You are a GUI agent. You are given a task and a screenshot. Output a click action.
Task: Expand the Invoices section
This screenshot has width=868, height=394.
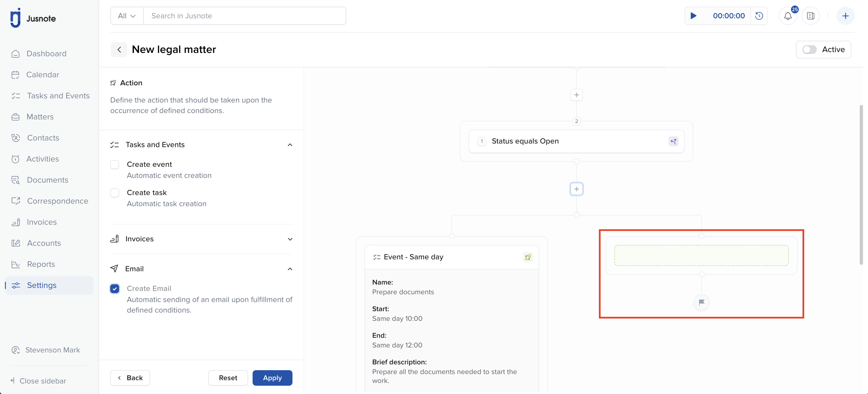290,239
